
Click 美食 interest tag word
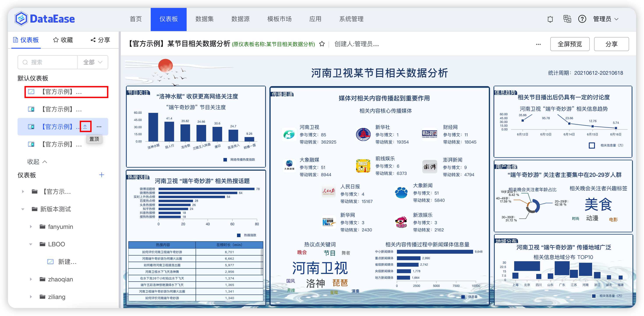pyautogui.click(x=598, y=204)
